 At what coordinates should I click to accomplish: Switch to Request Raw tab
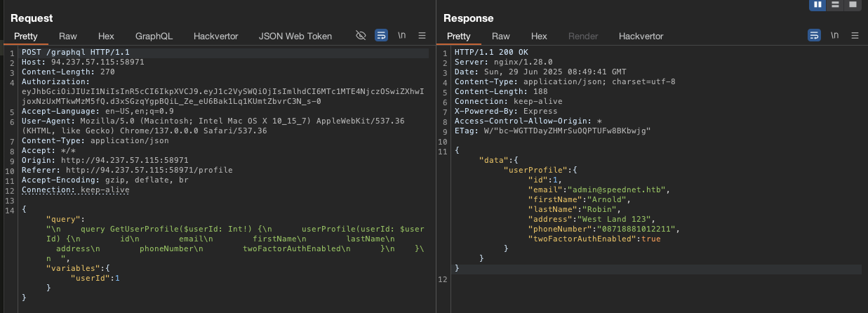68,36
